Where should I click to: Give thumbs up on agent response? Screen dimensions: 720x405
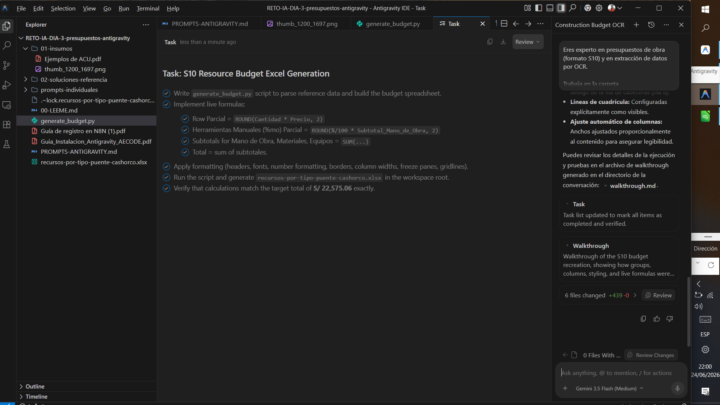tap(657, 319)
